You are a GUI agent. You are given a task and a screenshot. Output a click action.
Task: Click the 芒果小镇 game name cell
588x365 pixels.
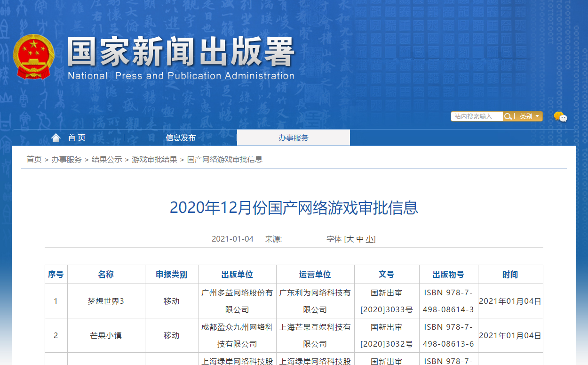point(106,335)
